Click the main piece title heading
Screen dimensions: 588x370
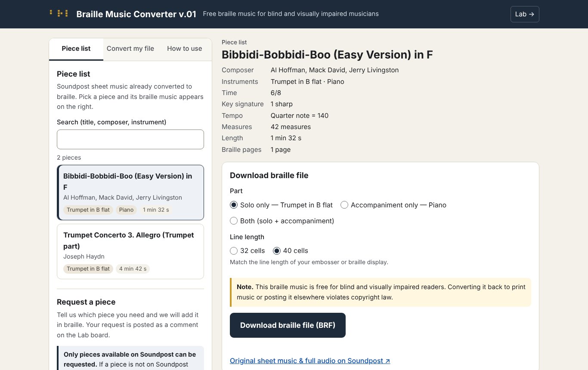coord(327,55)
